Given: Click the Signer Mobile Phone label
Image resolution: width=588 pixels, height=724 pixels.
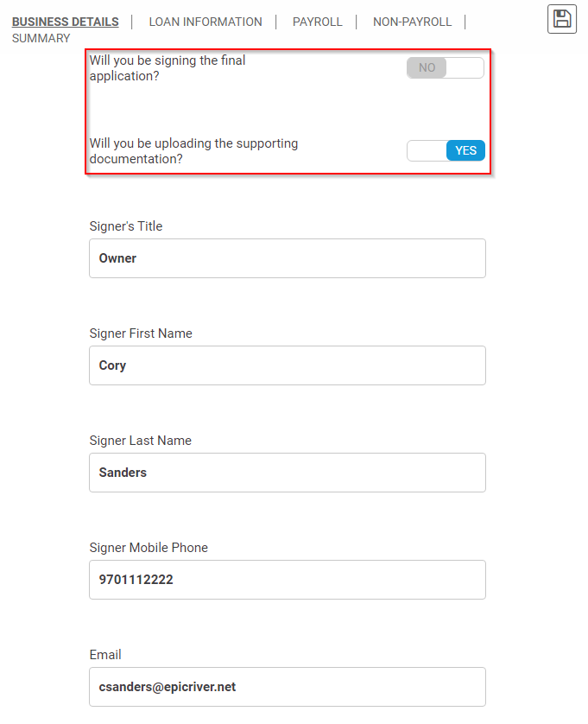Looking at the screenshot, I should click(x=149, y=548).
